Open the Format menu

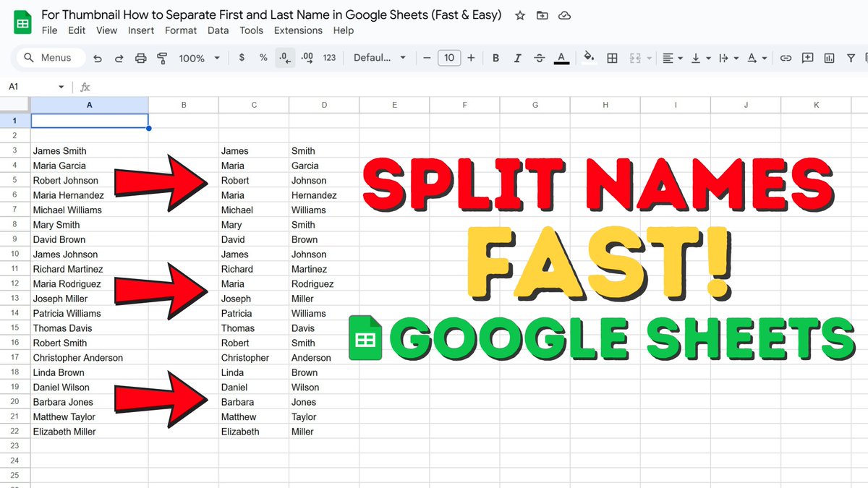click(x=181, y=30)
